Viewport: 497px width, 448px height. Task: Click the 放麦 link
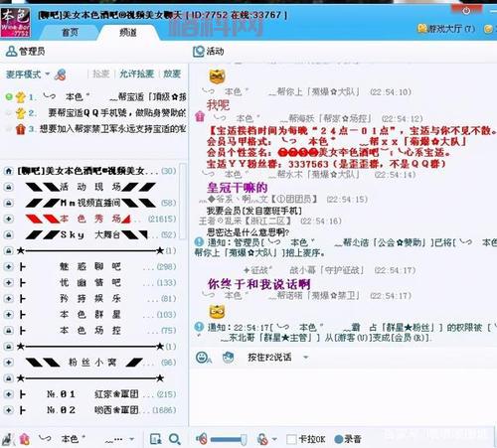tap(172, 74)
